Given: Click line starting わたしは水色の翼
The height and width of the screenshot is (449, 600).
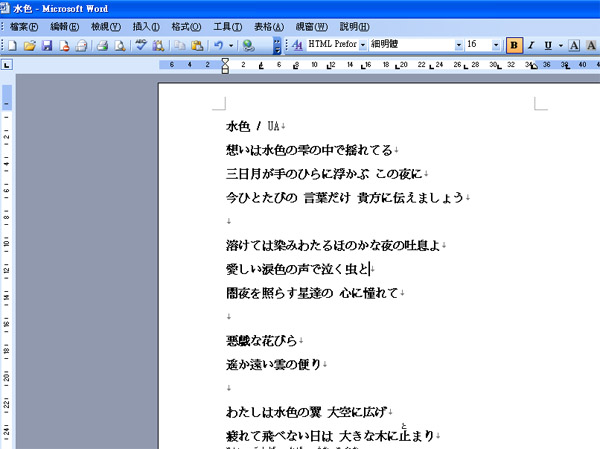Looking at the screenshot, I should coord(309,412).
